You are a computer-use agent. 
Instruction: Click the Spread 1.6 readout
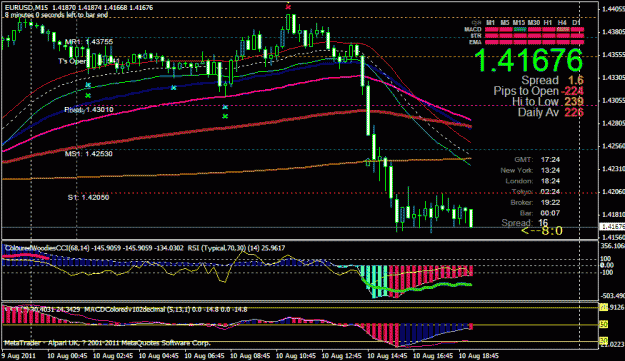pyautogui.click(x=552, y=80)
